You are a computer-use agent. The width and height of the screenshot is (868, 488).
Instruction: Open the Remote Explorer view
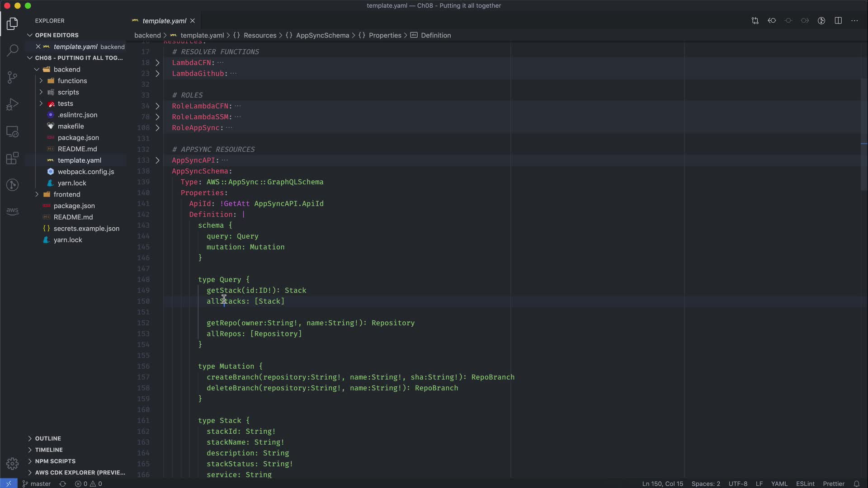13,131
